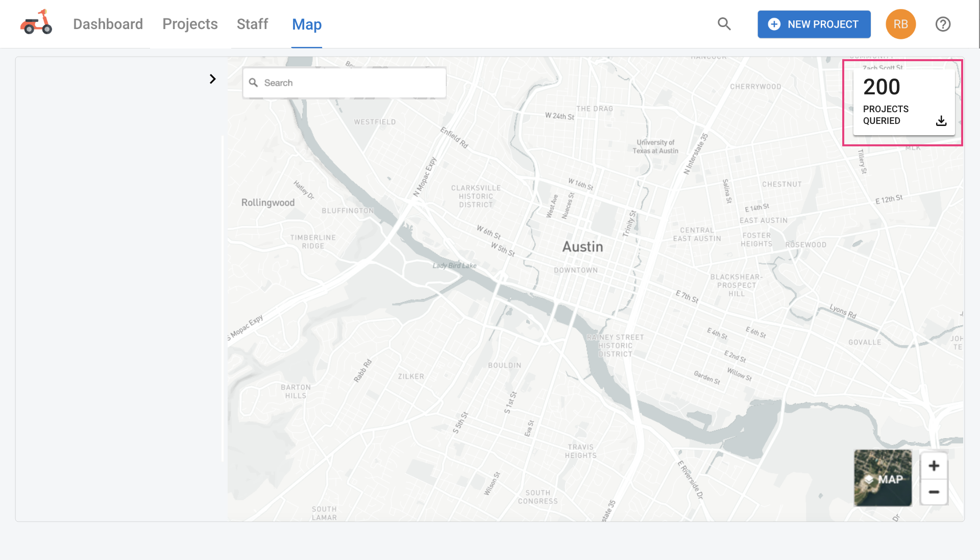Click the 200 projects queried count

pos(881,87)
